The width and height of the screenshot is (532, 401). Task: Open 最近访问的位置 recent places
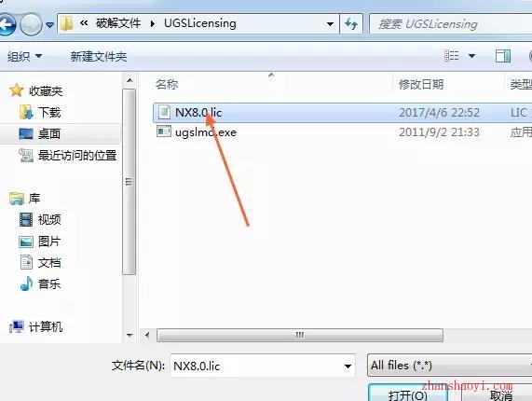(68, 156)
